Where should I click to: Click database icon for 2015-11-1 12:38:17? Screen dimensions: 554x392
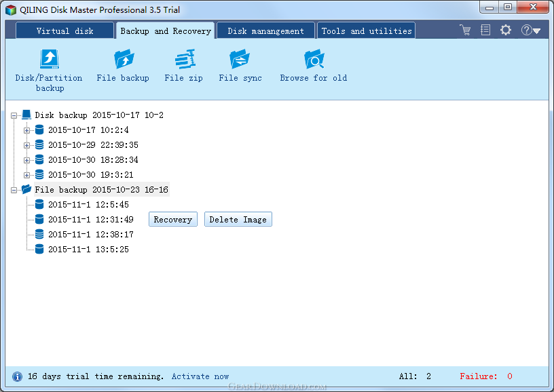[39, 234]
